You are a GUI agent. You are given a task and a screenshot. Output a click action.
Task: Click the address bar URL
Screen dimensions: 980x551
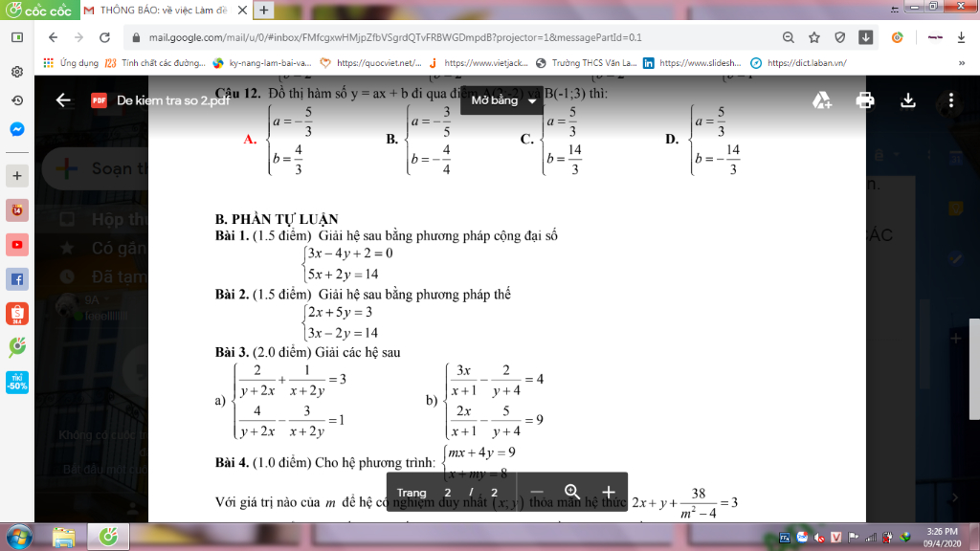pyautogui.click(x=395, y=37)
